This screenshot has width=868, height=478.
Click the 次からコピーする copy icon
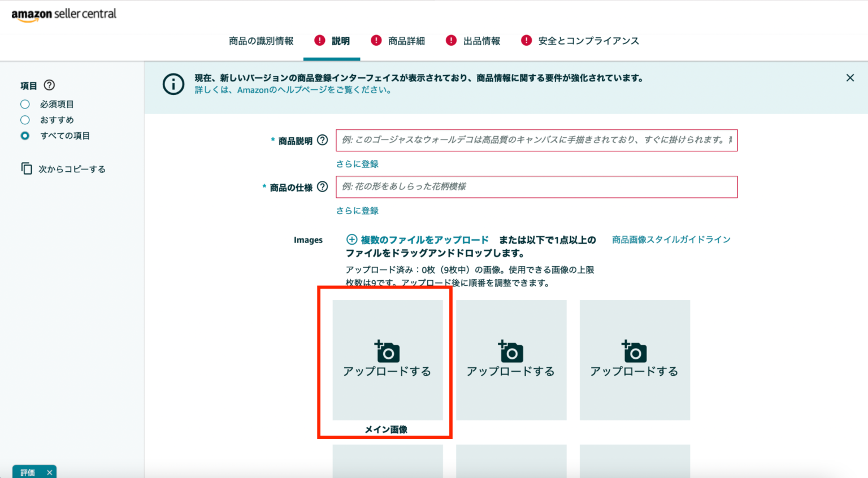coord(27,168)
